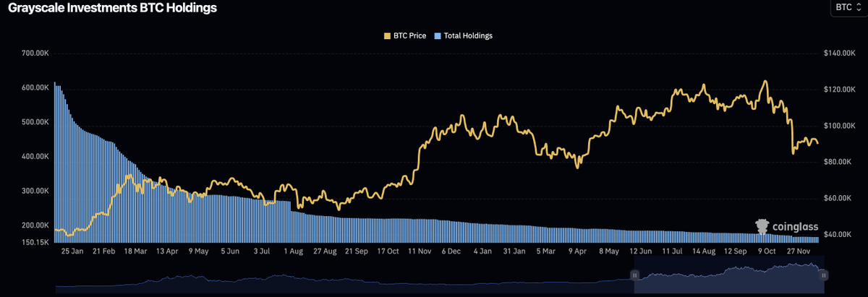868x297 pixels.
Task: Click the 8 May x-axis date label
Action: coord(608,251)
